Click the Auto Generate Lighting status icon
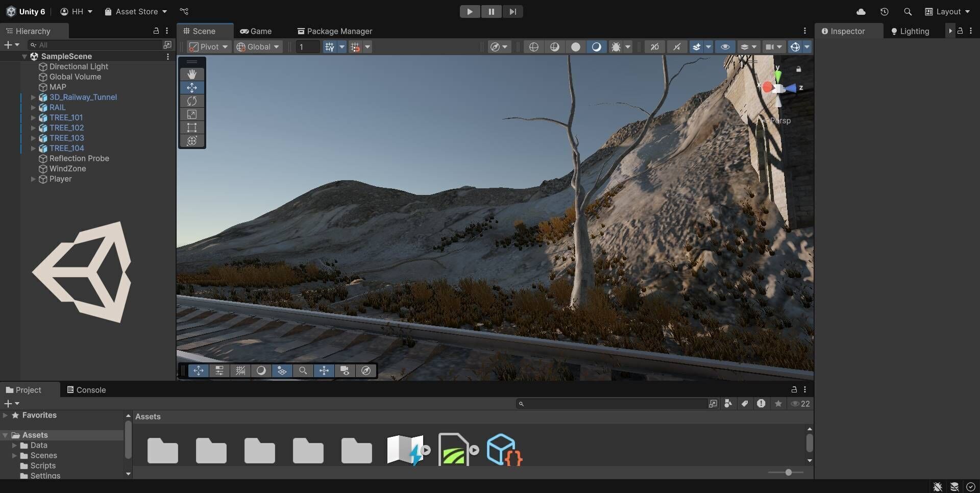980x493 pixels. pyautogui.click(x=954, y=487)
